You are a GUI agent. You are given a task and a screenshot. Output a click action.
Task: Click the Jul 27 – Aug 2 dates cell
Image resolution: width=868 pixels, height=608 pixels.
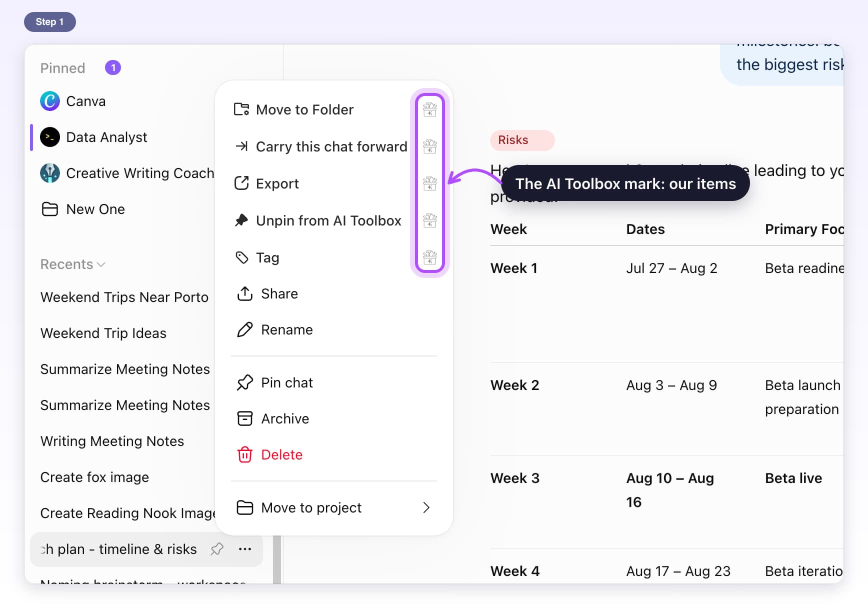point(671,268)
